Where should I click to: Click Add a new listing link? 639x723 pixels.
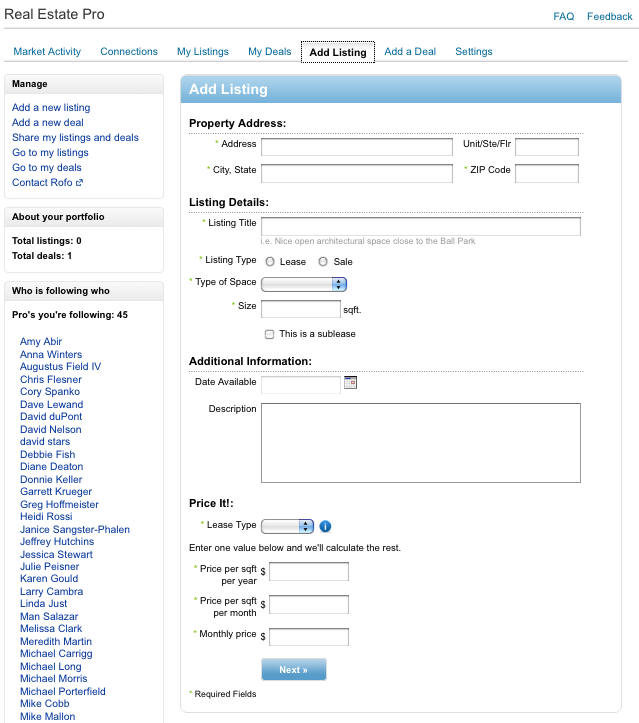click(x=51, y=107)
